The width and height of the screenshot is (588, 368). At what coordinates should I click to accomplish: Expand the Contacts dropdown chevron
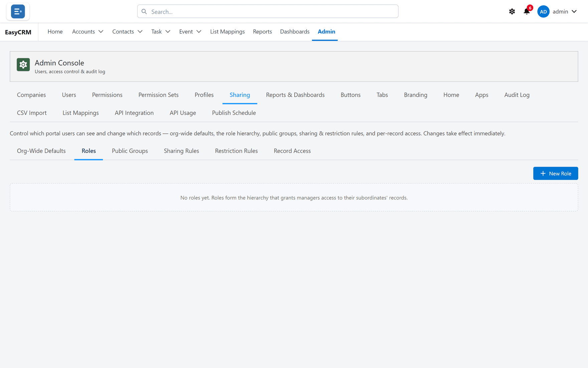[140, 31]
